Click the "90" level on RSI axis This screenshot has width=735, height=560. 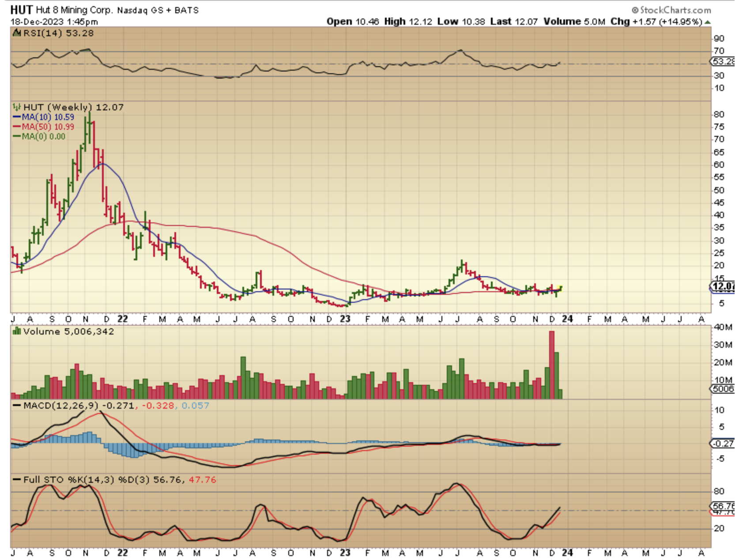pos(719,38)
